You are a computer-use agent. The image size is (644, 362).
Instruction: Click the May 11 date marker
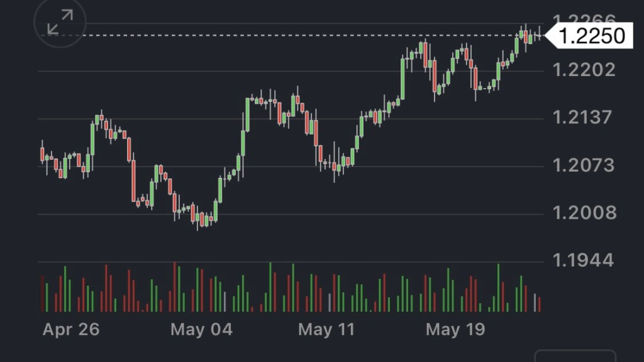coord(326,329)
